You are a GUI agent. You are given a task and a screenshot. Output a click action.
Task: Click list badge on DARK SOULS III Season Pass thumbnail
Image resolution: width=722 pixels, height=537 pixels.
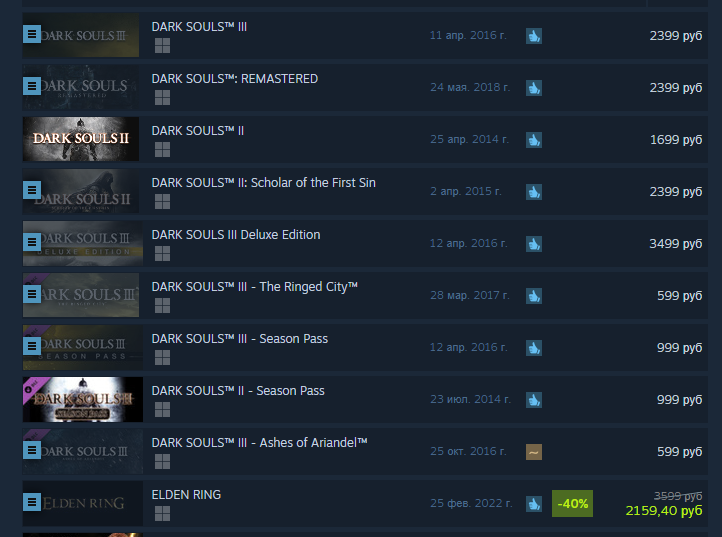pos(32,346)
